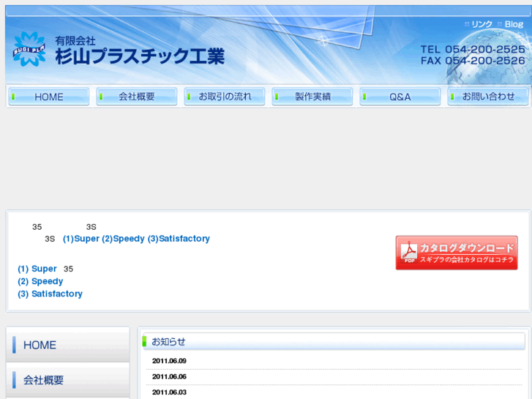
Task: Click the TEL 054-200-2525 number
Action: tap(473, 49)
